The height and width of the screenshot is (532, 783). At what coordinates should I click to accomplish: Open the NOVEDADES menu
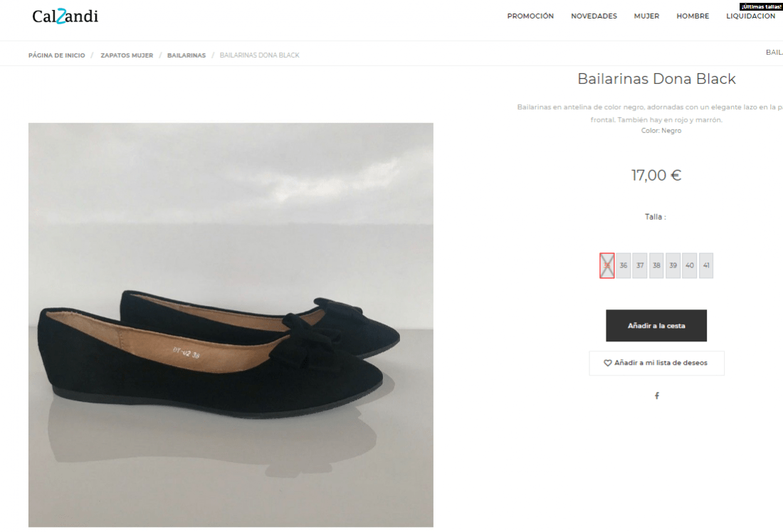[x=594, y=16]
